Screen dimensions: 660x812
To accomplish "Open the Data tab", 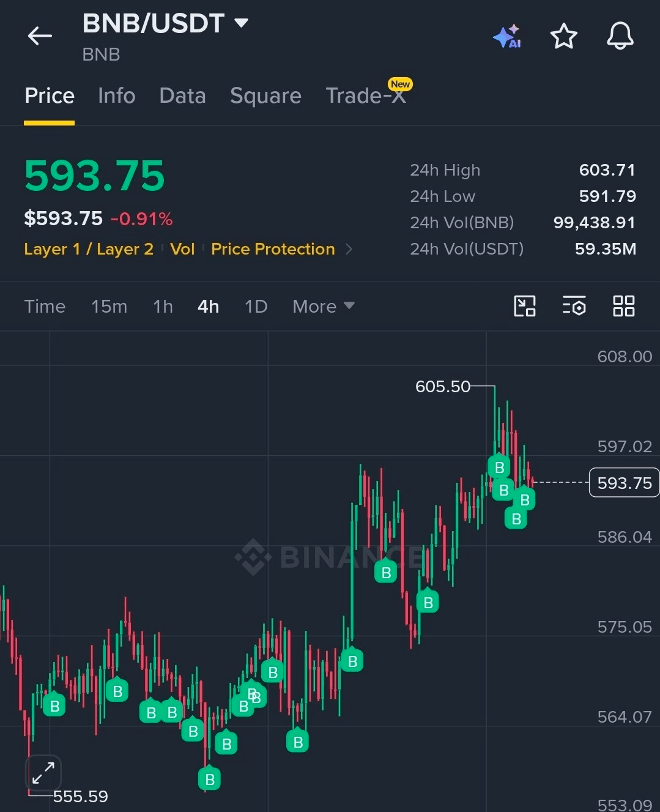I will [182, 95].
